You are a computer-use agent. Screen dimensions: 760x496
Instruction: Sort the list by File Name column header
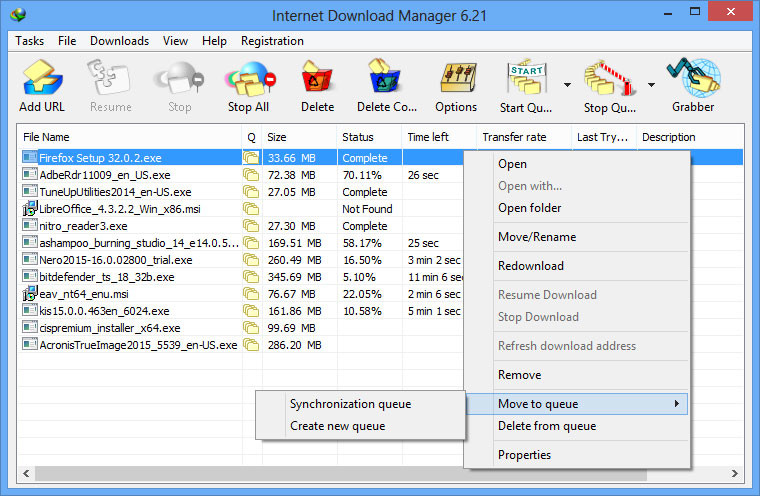[x=130, y=137]
